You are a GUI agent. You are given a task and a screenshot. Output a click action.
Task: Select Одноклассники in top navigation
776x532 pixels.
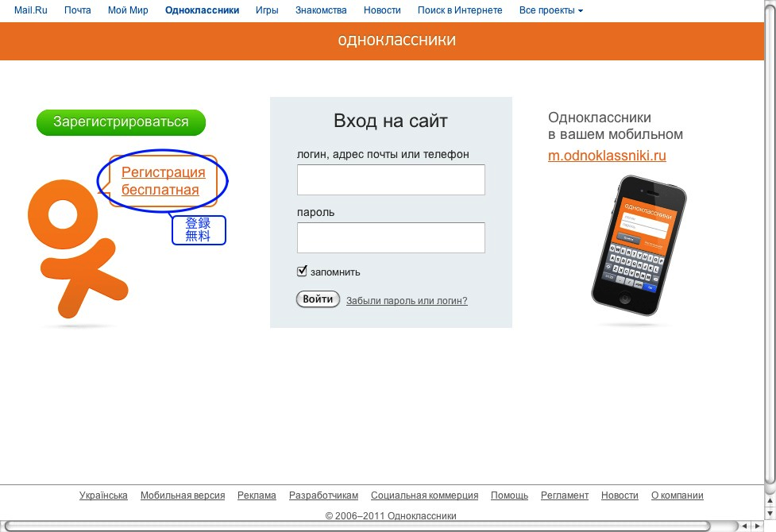202,10
